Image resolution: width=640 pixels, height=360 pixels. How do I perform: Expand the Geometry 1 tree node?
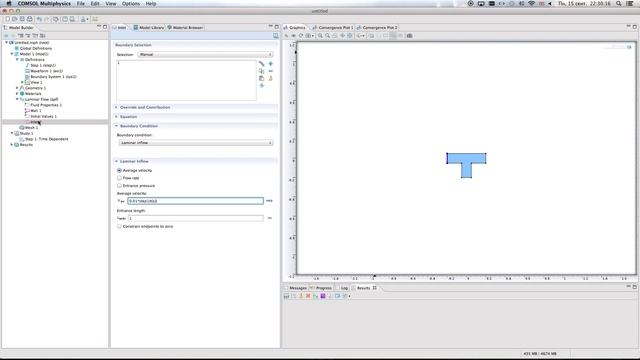tap(17, 88)
